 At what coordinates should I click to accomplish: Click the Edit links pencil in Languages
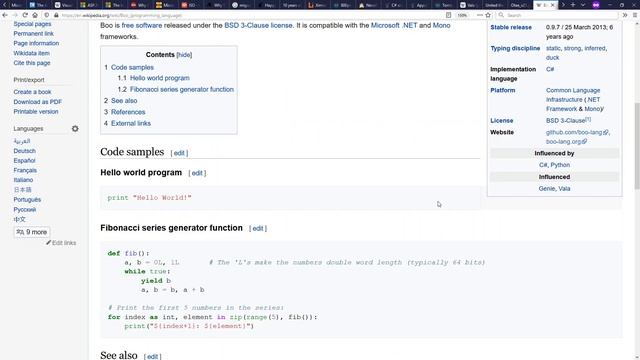pyautogui.click(x=61, y=243)
